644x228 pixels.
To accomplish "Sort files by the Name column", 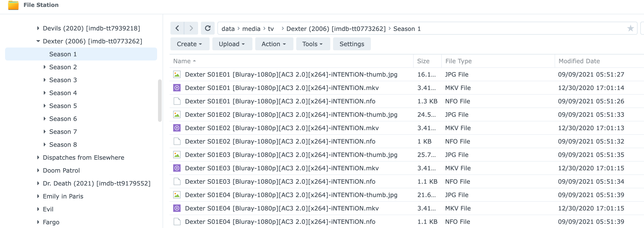I will (291, 61).
